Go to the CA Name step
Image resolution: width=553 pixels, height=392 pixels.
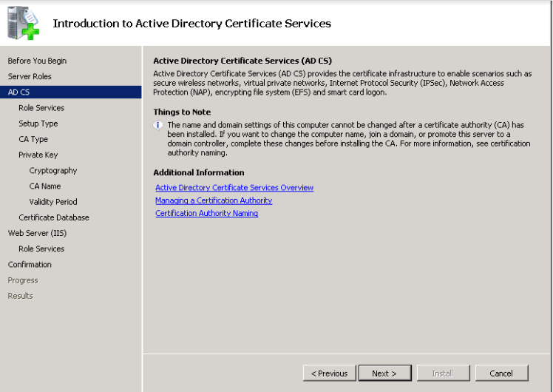(45, 186)
